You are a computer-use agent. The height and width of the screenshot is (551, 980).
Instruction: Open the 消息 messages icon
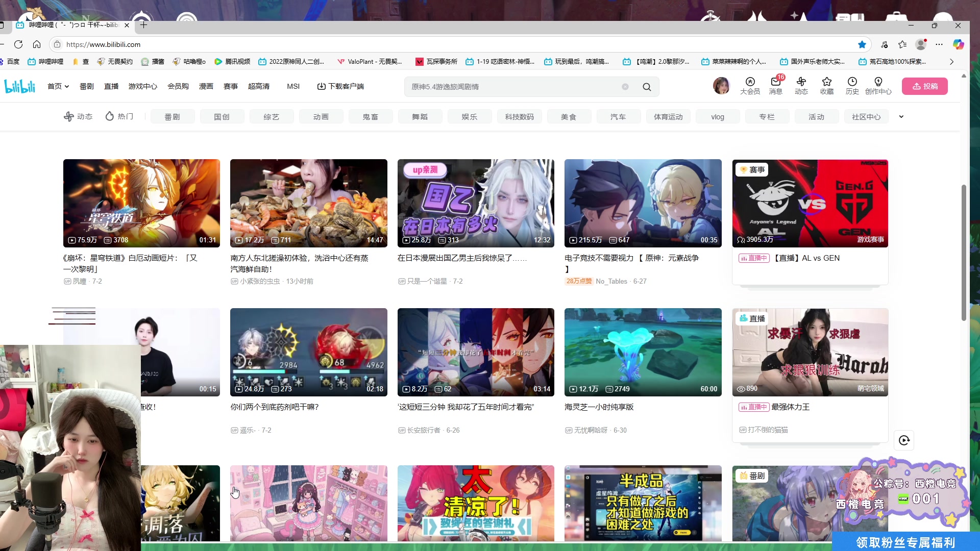point(776,86)
